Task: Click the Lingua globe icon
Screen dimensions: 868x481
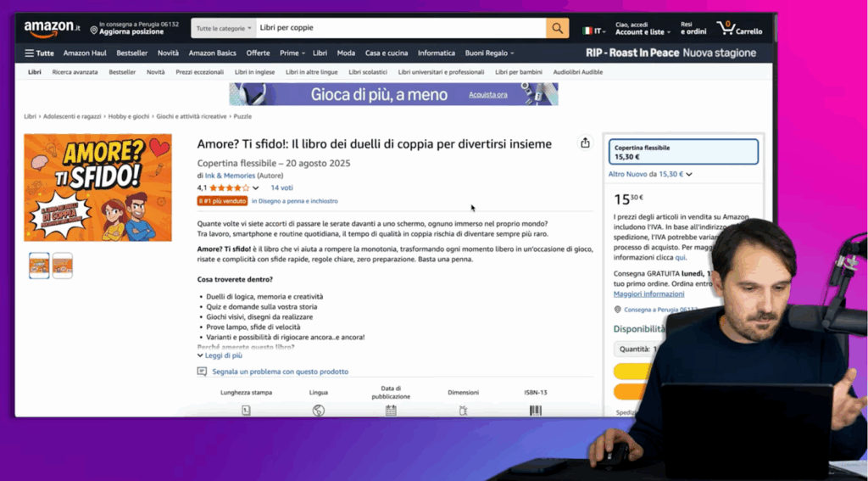Action: pyautogui.click(x=319, y=411)
